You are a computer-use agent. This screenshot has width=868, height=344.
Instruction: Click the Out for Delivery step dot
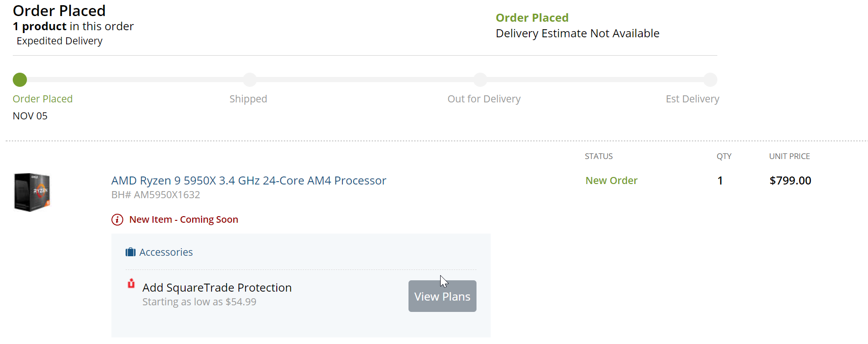(480, 80)
